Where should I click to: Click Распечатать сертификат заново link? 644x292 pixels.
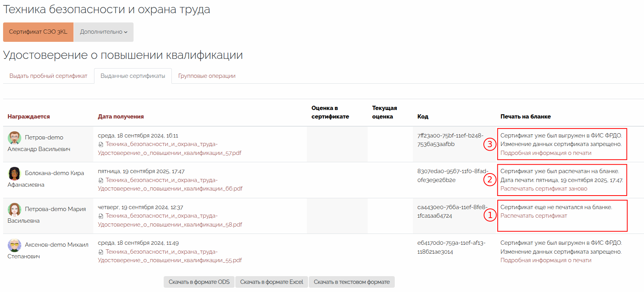[x=543, y=189]
